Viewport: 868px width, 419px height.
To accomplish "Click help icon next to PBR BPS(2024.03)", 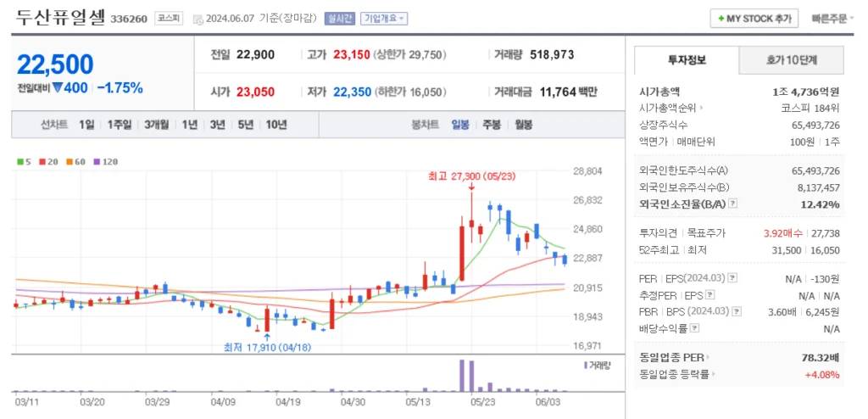I will point(737,312).
